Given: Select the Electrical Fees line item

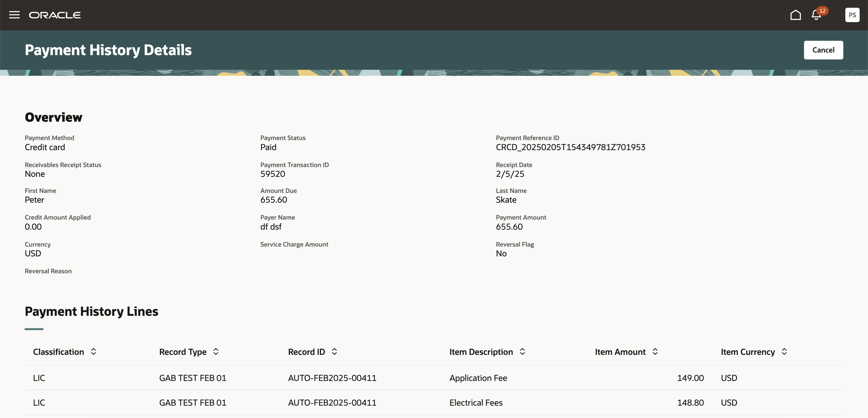Looking at the screenshot, I should (x=476, y=402).
